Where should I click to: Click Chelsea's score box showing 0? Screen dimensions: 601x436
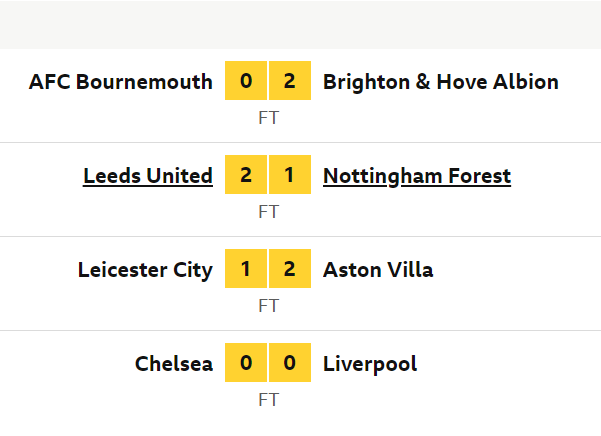point(246,362)
